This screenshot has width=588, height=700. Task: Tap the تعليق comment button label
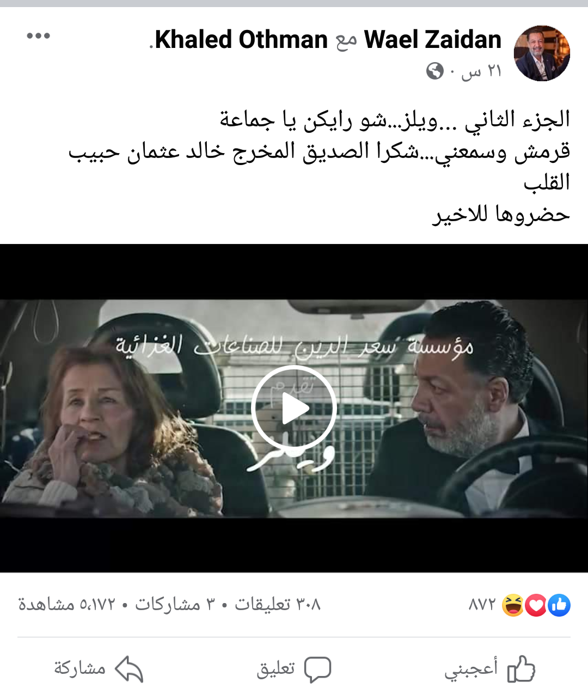coord(275,668)
